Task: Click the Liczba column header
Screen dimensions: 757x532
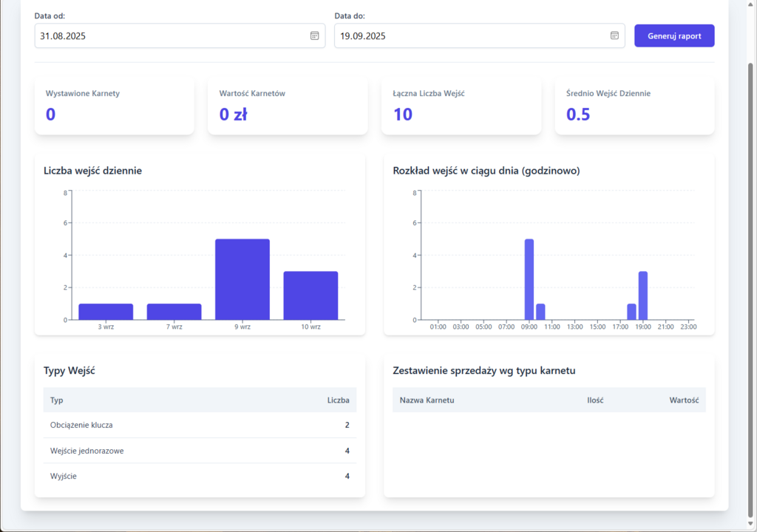Action: 339,400
